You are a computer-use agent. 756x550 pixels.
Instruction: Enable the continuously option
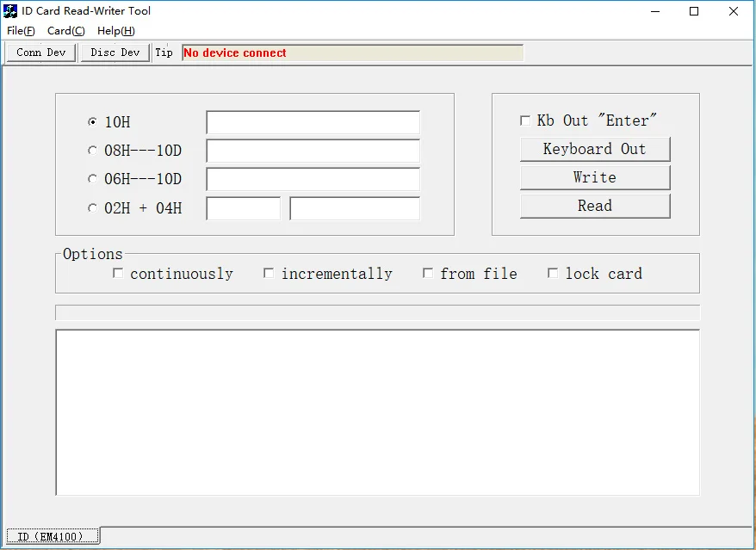(x=118, y=274)
